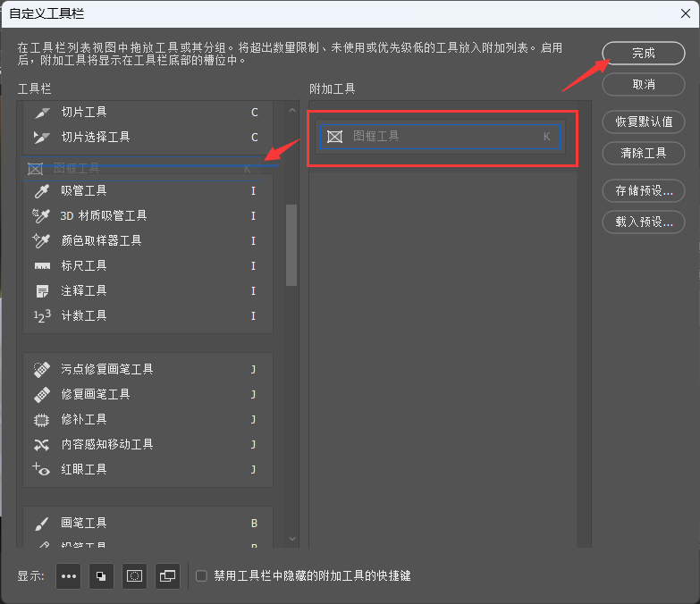Screen dimensions: 700x604
Task: Click the Frame tool icon in 附加工具
Action: pyautogui.click(x=335, y=137)
